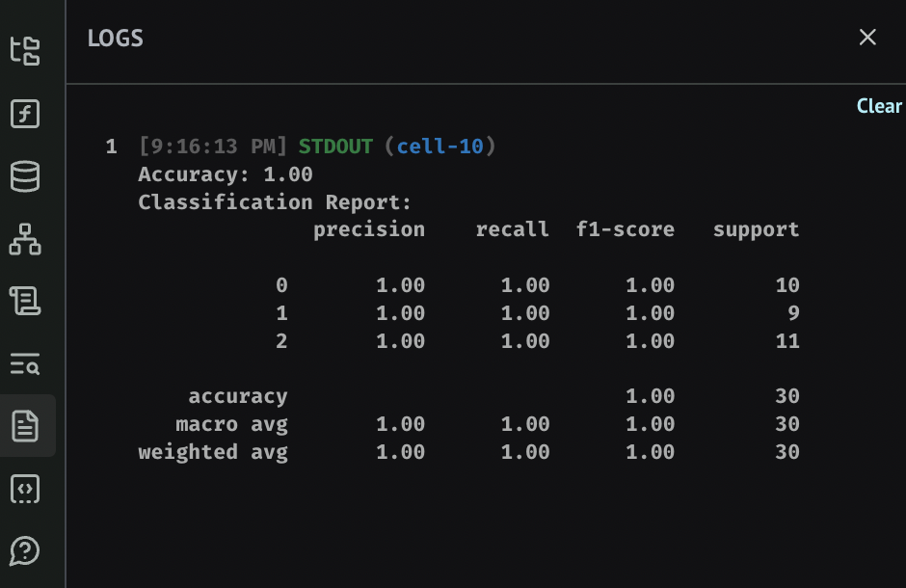The image size is (906, 588).
Task: Select the highlighted logs document icon
Action: [x=25, y=426]
